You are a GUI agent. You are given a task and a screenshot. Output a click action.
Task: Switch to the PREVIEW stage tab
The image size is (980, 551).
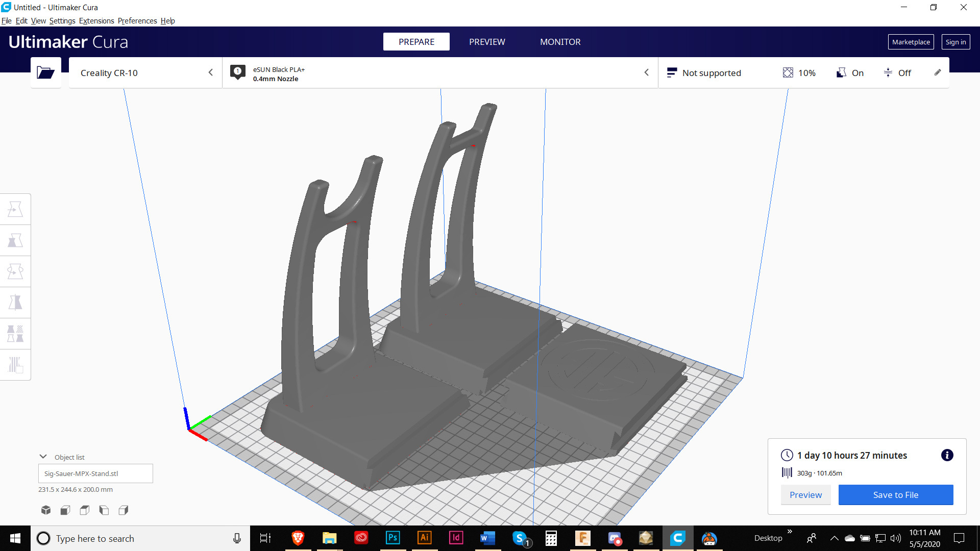click(x=487, y=42)
